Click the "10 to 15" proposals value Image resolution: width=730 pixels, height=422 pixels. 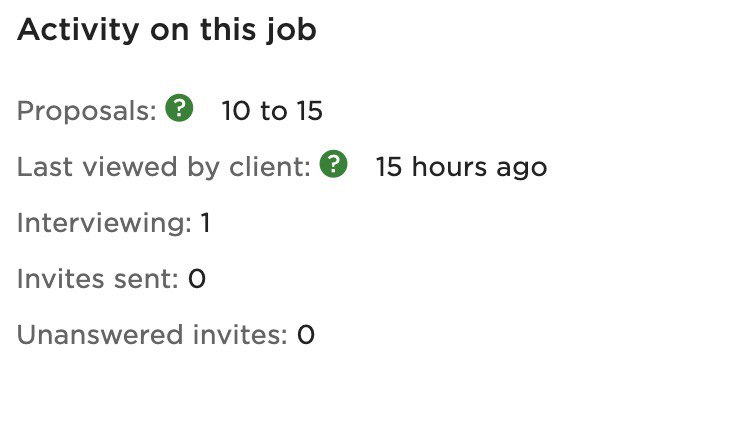coord(272,110)
